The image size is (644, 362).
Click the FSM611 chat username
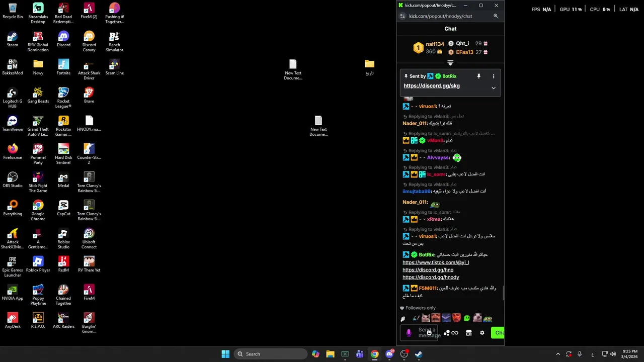428,289
